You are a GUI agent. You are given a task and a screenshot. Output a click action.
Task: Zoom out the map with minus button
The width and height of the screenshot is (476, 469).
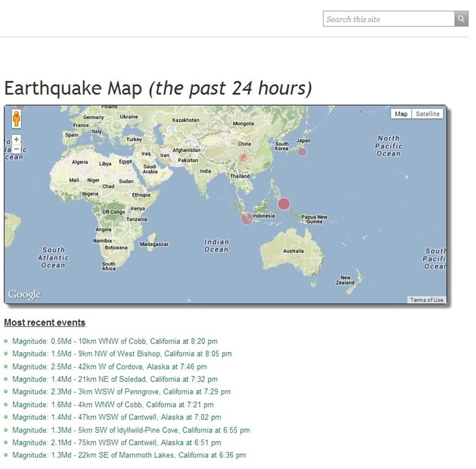tap(16, 149)
